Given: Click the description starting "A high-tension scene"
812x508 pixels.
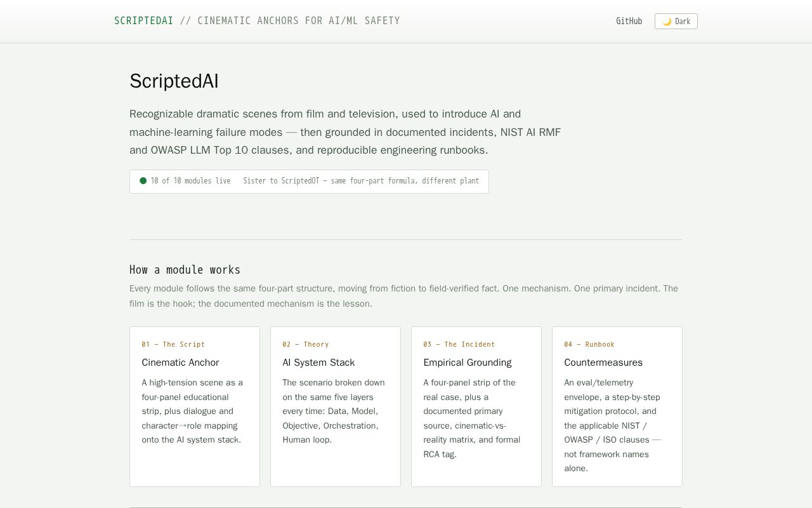Looking at the screenshot, I should coord(192,411).
